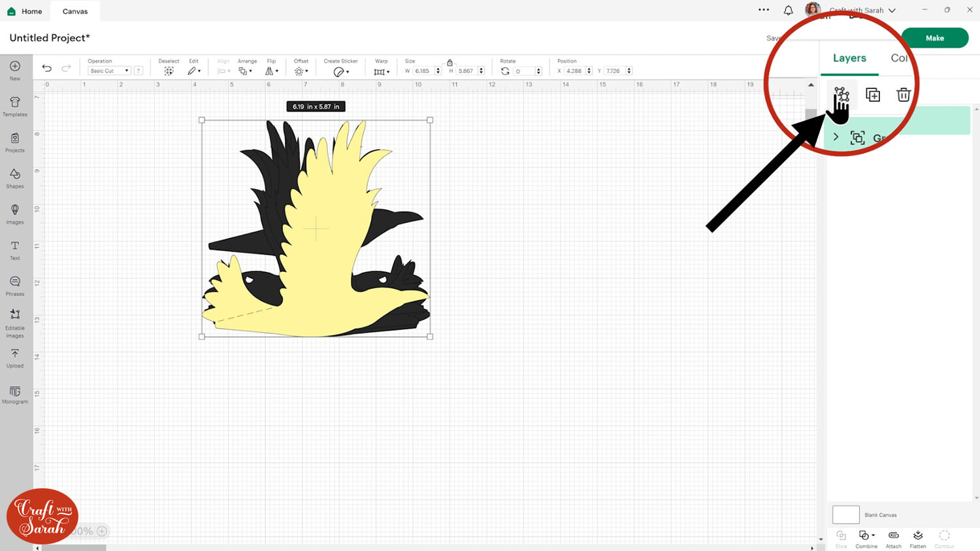Open the Craft with Sarah account menu
This screenshot has width=980, height=551.
tap(862, 10)
